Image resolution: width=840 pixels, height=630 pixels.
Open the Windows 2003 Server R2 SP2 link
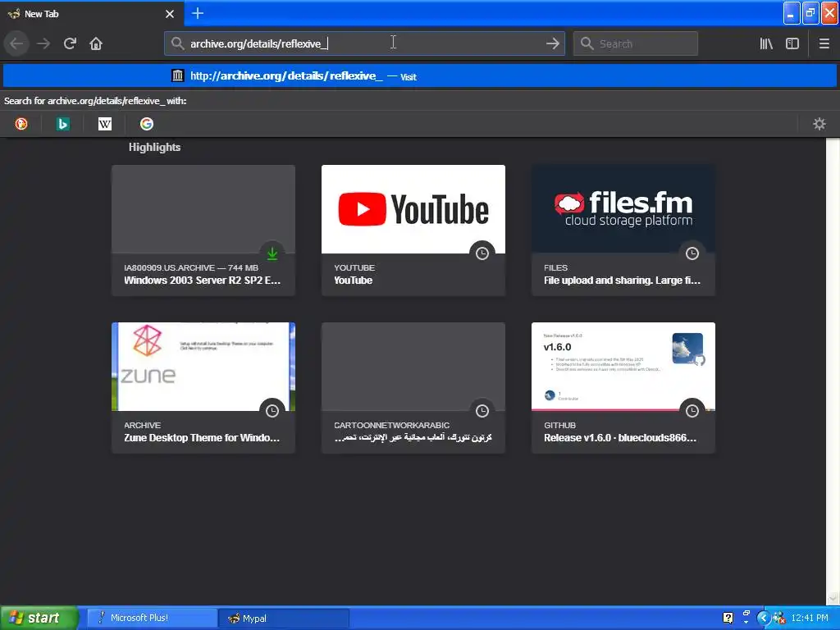click(x=202, y=281)
